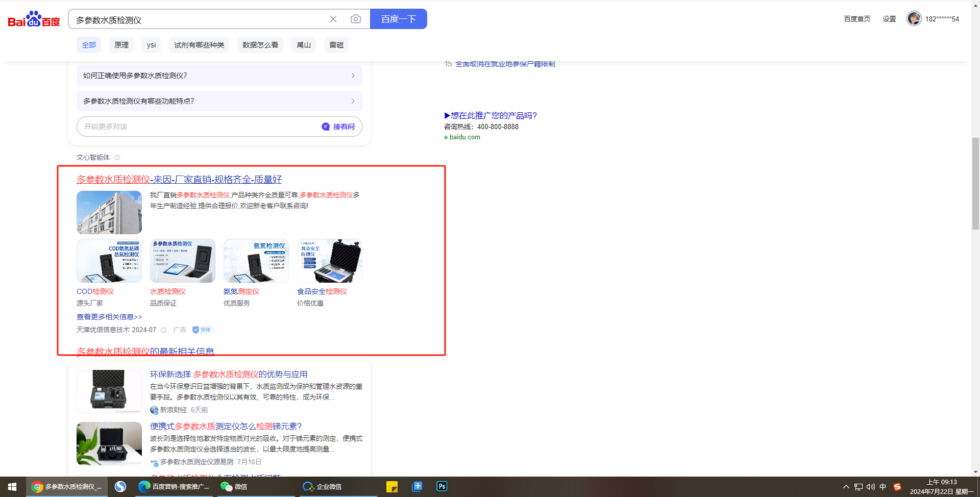Open '查看更多相关信息>>' link
The width and height of the screenshot is (980, 497).
109,317
